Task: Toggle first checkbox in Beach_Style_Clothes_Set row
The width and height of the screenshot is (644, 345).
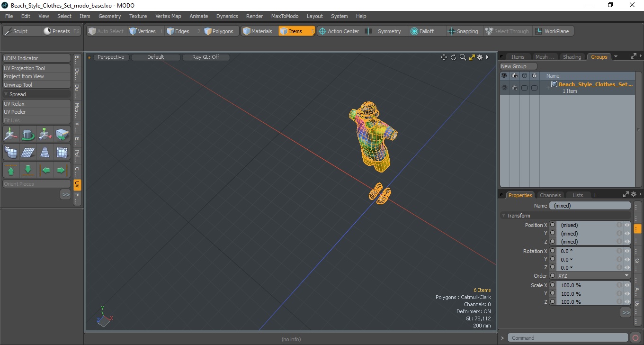Action: pyautogui.click(x=524, y=88)
